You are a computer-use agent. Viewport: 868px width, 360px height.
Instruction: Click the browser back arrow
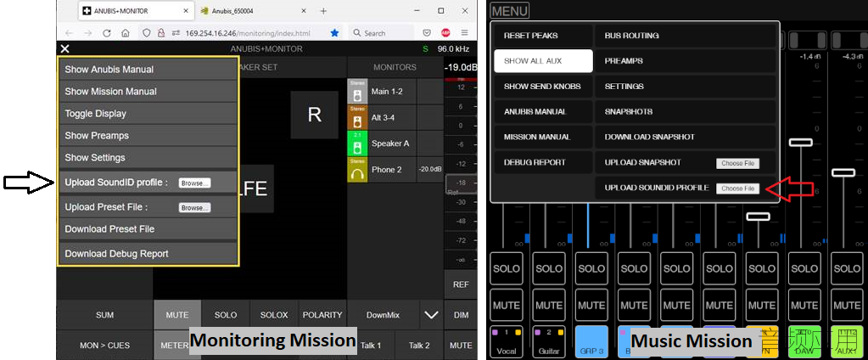(x=70, y=33)
